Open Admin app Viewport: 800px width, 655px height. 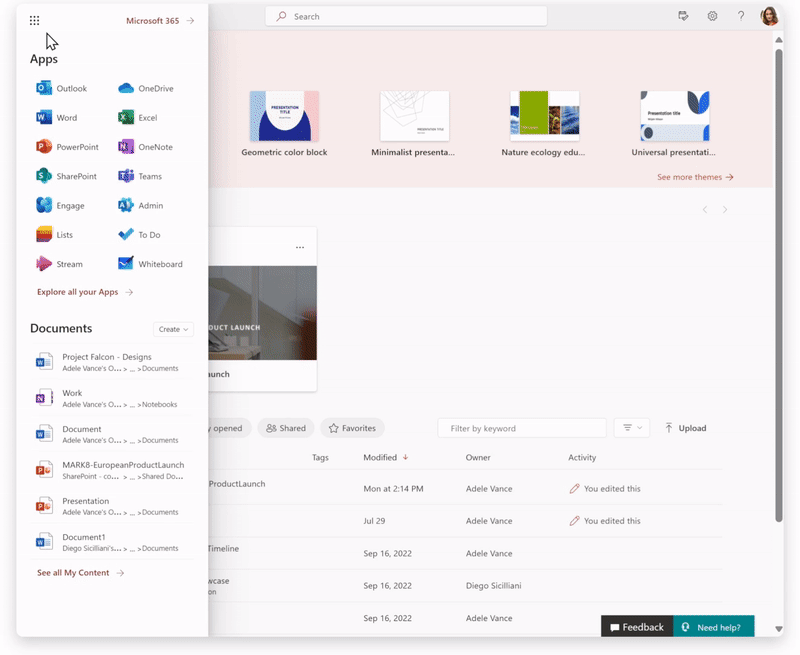(140, 206)
